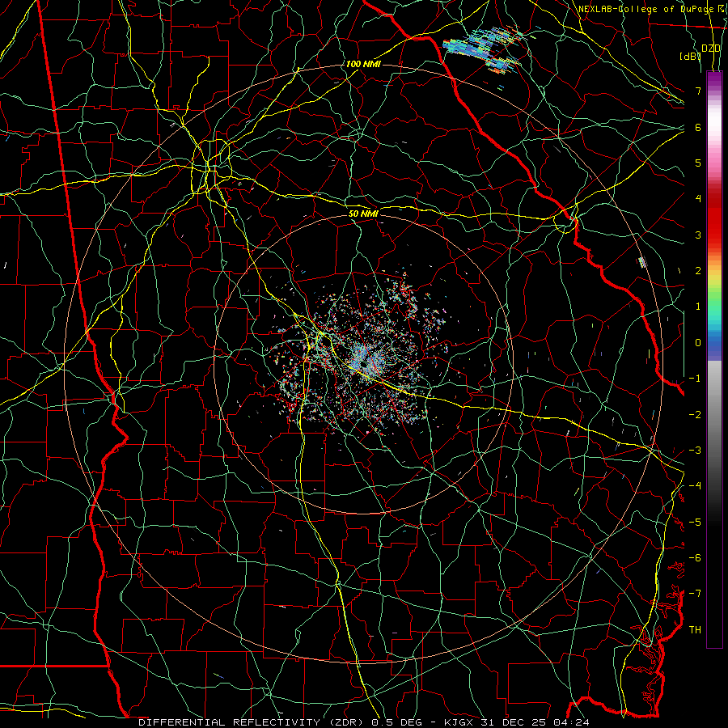Click the -6 value on the color scale
The image size is (728, 728).
[x=695, y=558]
